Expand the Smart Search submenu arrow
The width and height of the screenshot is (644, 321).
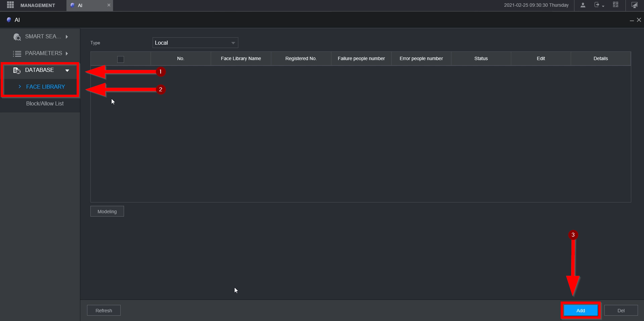(x=67, y=37)
